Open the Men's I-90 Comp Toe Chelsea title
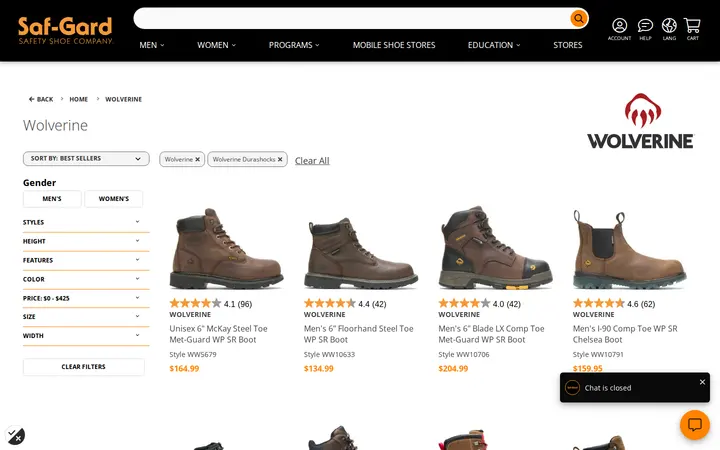The width and height of the screenshot is (720, 450). click(x=625, y=334)
